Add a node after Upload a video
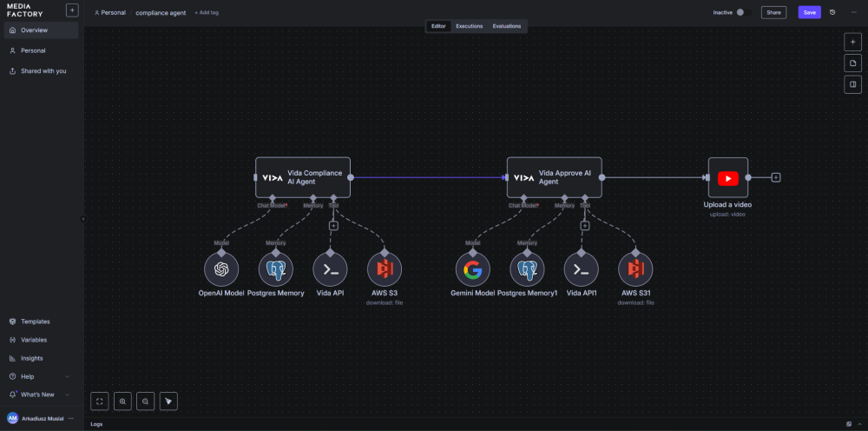This screenshot has height=431, width=868. tap(776, 177)
